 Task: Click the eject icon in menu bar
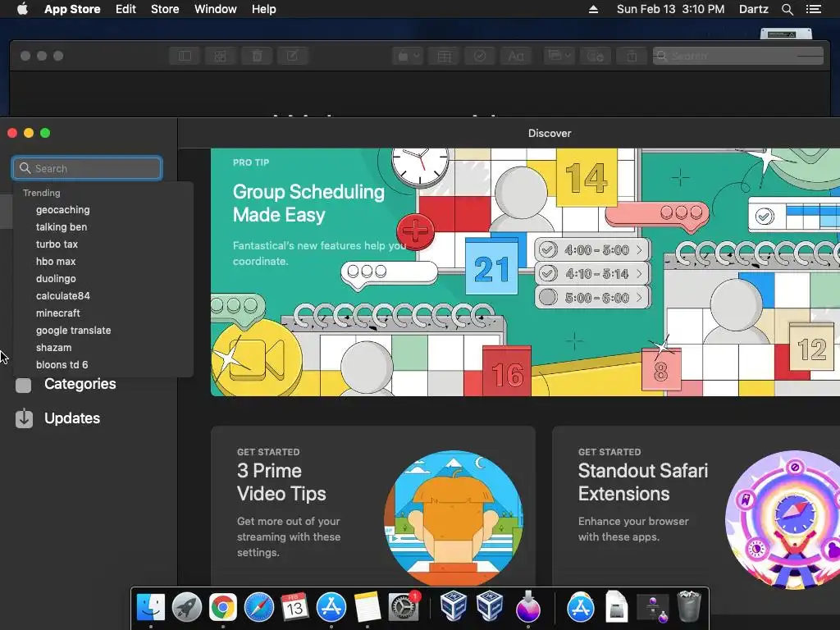[593, 9]
